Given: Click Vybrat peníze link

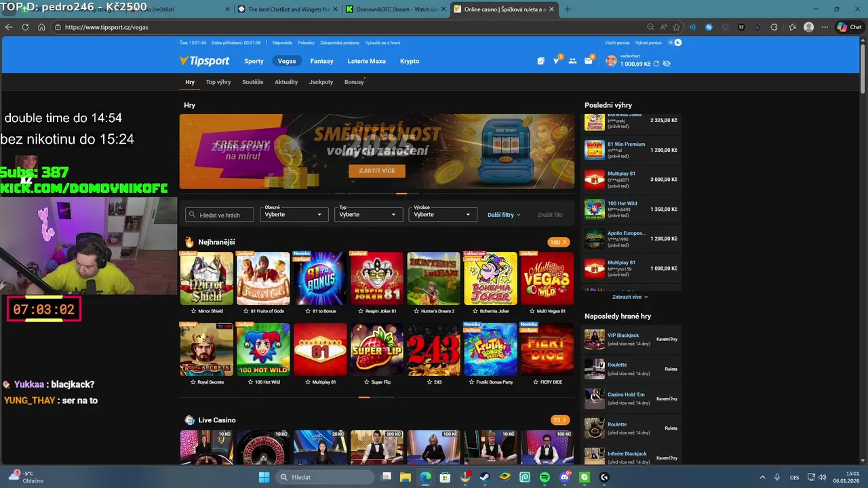Looking at the screenshot, I should point(648,43).
